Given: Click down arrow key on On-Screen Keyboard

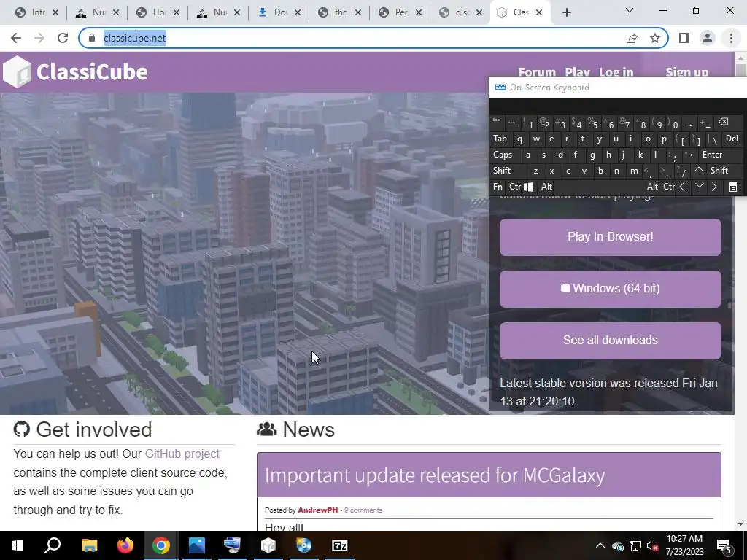Looking at the screenshot, I should [699, 186].
